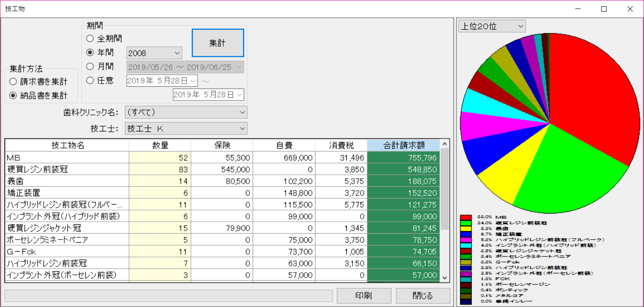Screen dimensions: 644x307
Task: Click the 閉じる button
Action: (422, 296)
